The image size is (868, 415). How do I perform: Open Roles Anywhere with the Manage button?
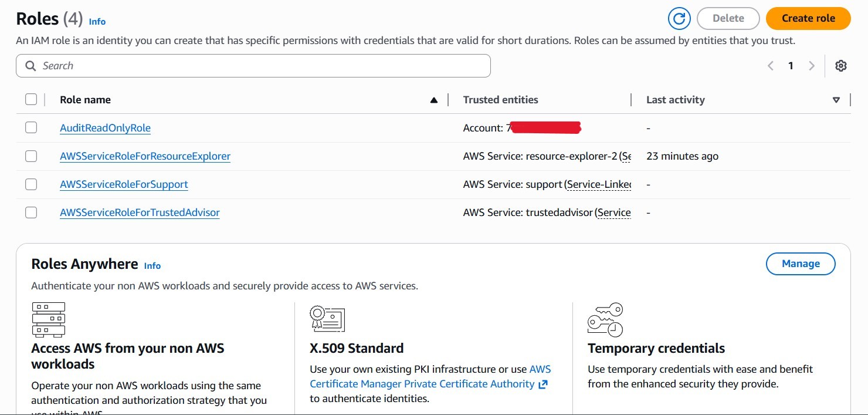pyautogui.click(x=801, y=264)
